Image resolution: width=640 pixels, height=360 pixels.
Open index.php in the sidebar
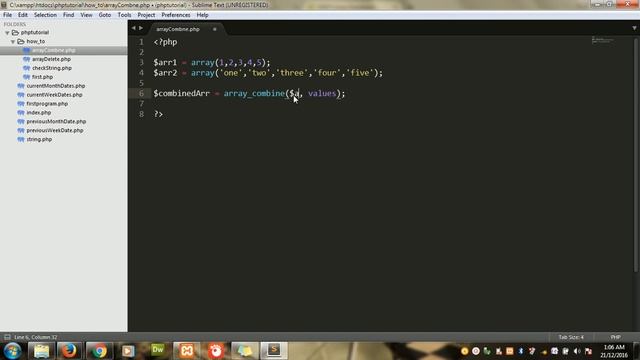(x=39, y=113)
